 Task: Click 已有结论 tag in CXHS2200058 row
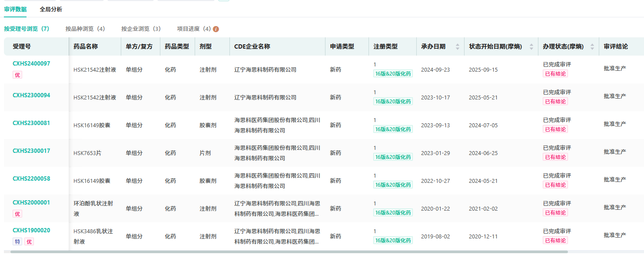(555, 185)
